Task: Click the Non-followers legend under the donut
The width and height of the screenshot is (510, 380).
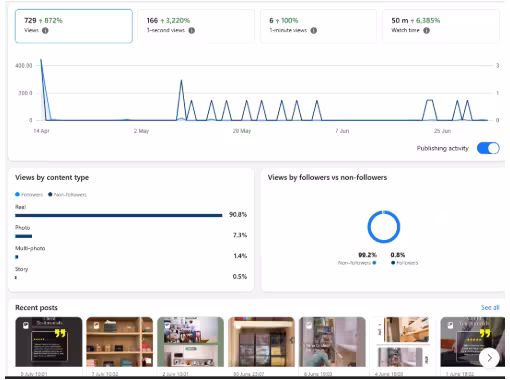Action: [357, 263]
